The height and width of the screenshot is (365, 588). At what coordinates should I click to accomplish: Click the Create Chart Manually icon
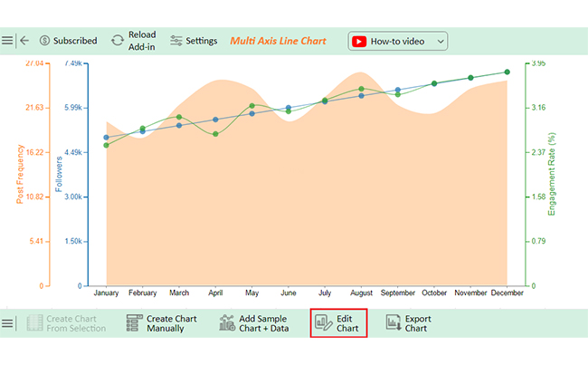pos(134,323)
